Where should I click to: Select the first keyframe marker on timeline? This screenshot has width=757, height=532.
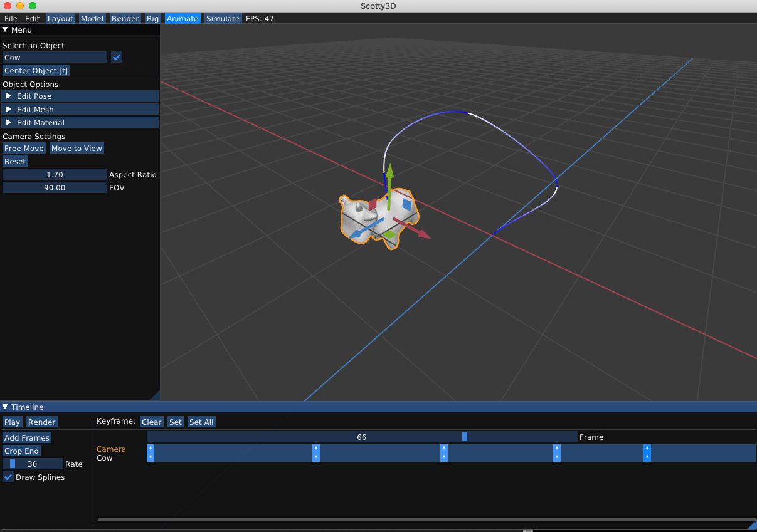click(x=151, y=452)
